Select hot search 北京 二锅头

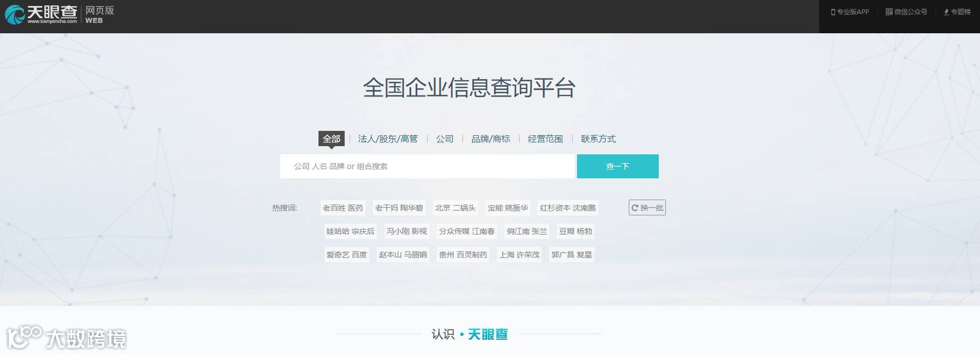(x=455, y=208)
